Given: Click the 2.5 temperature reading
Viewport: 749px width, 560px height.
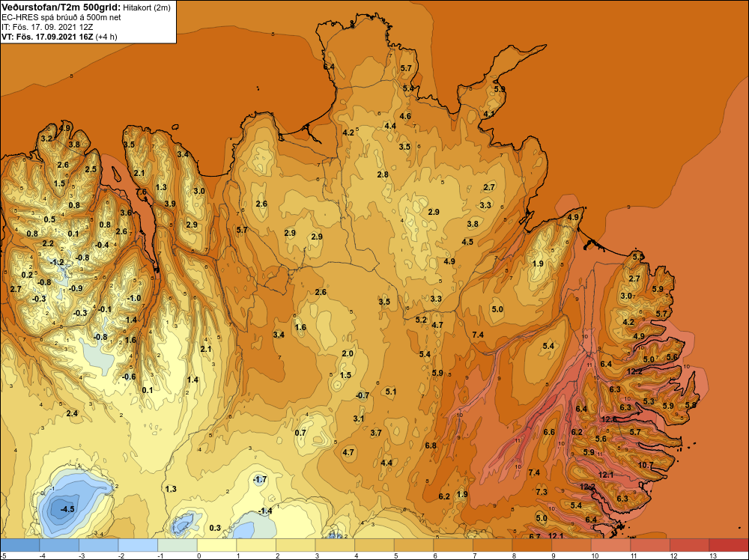Looking at the screenshot, I should coord(91,169).
